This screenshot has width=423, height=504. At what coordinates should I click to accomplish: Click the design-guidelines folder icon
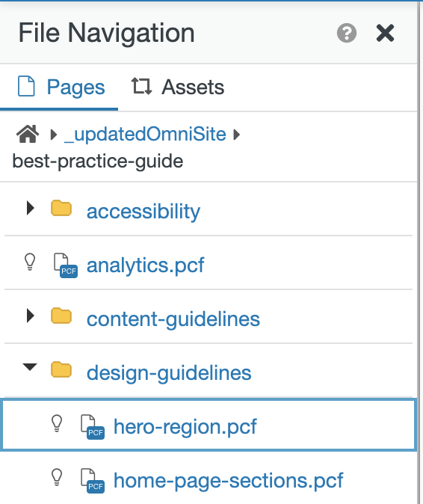tap(61, 369)
